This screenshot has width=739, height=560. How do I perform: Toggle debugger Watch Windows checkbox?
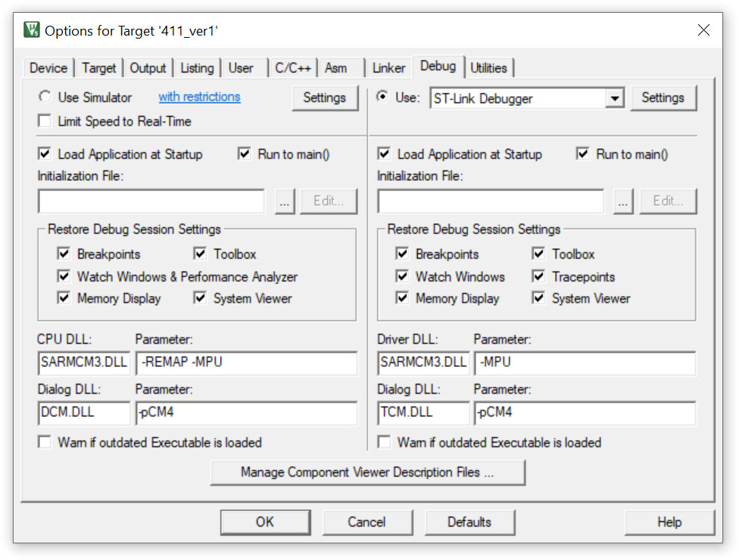(402, 276)
